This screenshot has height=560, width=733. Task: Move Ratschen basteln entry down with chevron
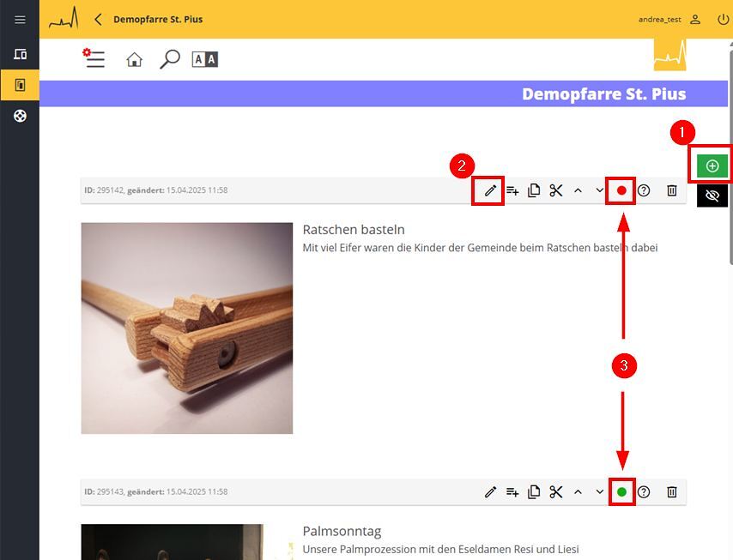tap(600, 190)
